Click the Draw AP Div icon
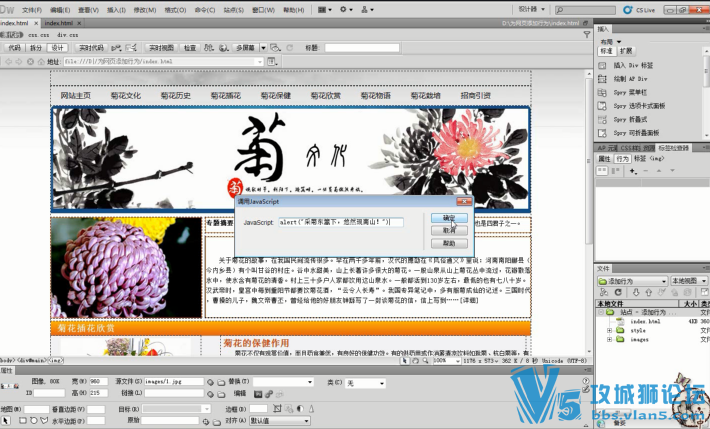The width and height of the screenshot is (710, 429). [x=602, y=79]
